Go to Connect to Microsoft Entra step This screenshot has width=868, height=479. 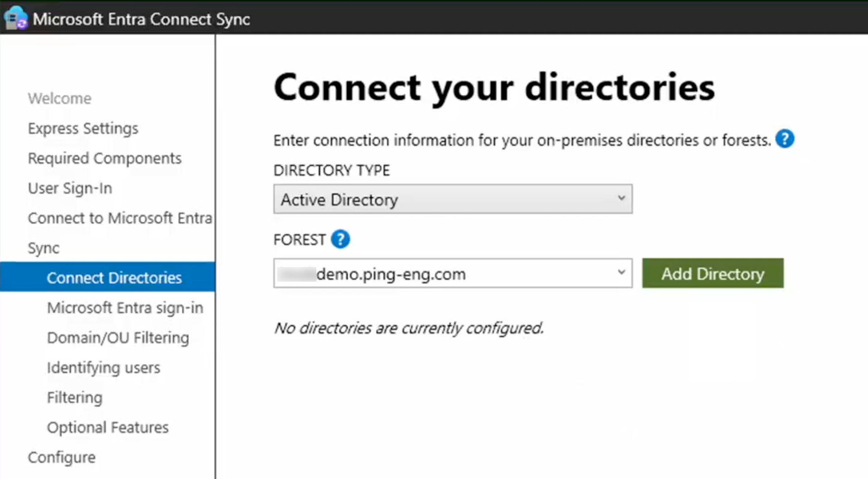pos(120,218)
